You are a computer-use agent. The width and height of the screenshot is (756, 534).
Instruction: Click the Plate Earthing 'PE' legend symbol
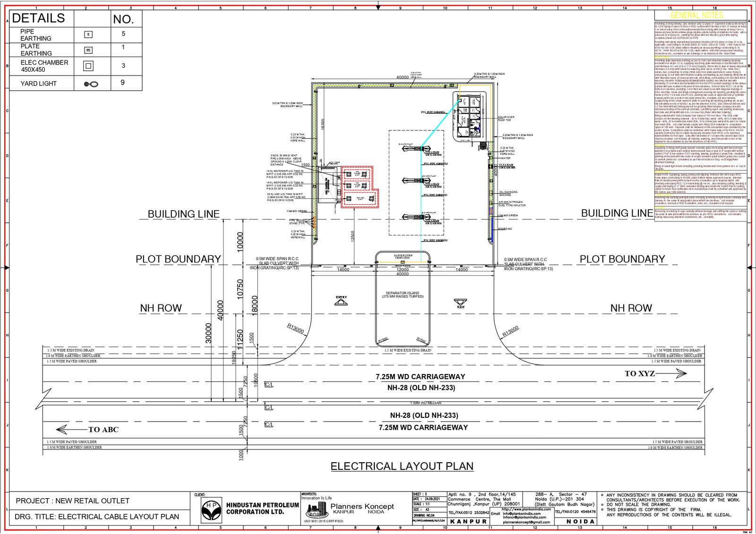pos(88,50)
